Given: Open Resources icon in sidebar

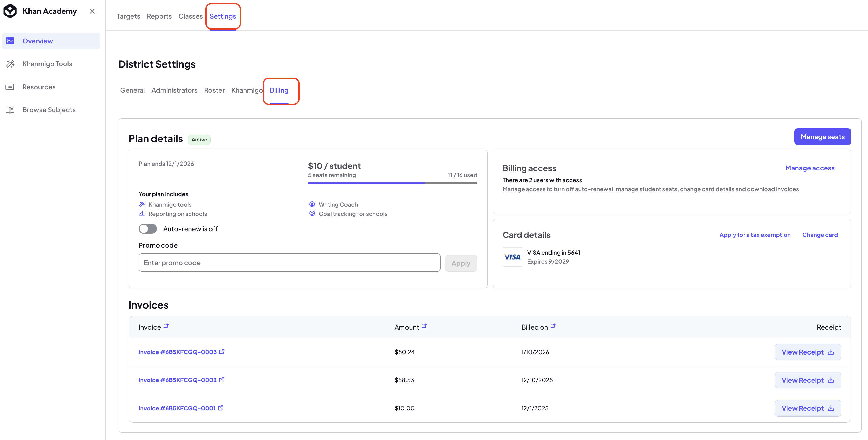Looking at the screenshot, I should pos(10,87).
